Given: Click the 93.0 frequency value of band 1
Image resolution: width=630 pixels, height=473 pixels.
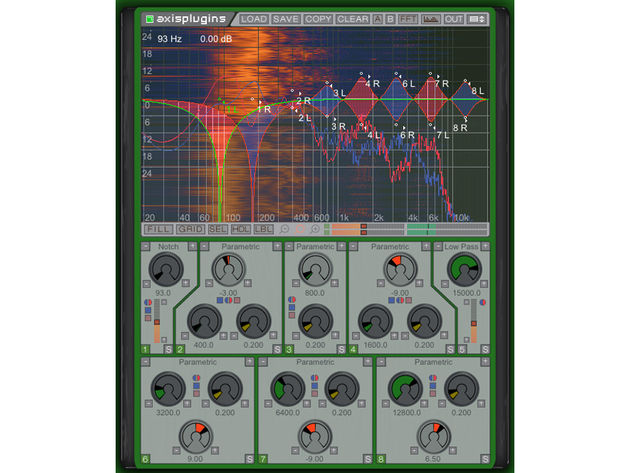Looking at the screenshot, I should pos(163,293).
